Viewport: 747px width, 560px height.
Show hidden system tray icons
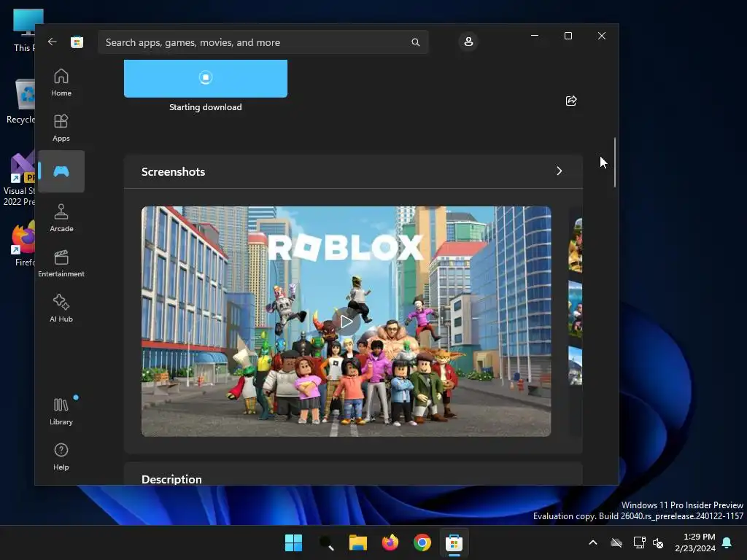pos(593,542)
